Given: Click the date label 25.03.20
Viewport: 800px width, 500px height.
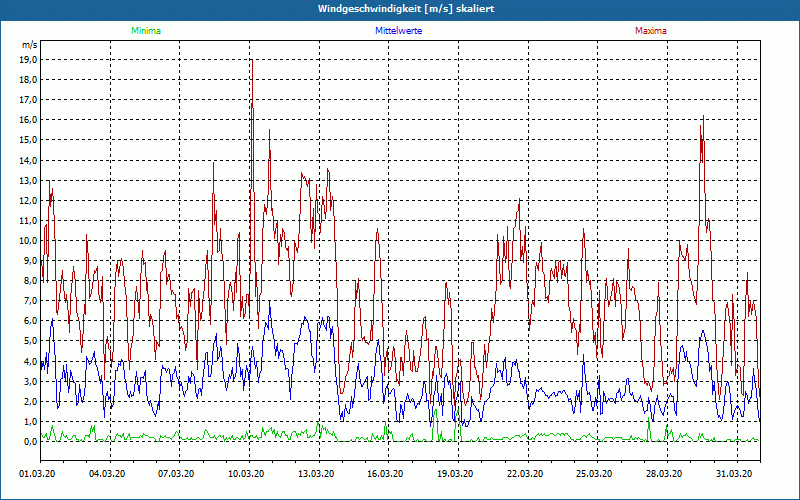Looking at the screenshot, I should [x=594, y=474].
